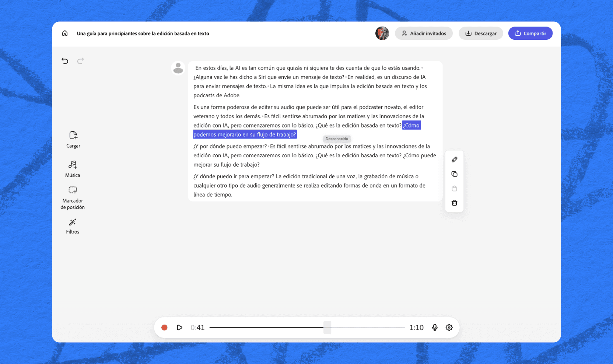Viewport: 613px width, 364px height.
Task: Undo the last edit
Action: pos(65,61)
